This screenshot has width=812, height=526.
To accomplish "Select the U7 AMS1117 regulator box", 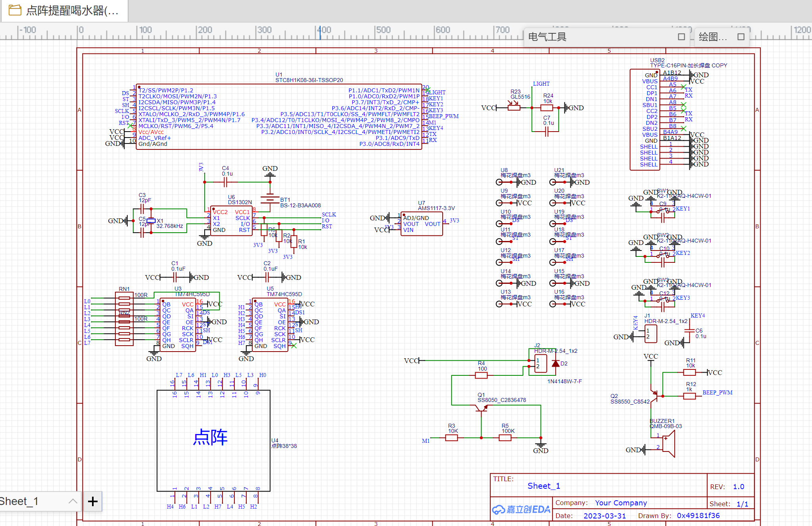I will point(422,224).
